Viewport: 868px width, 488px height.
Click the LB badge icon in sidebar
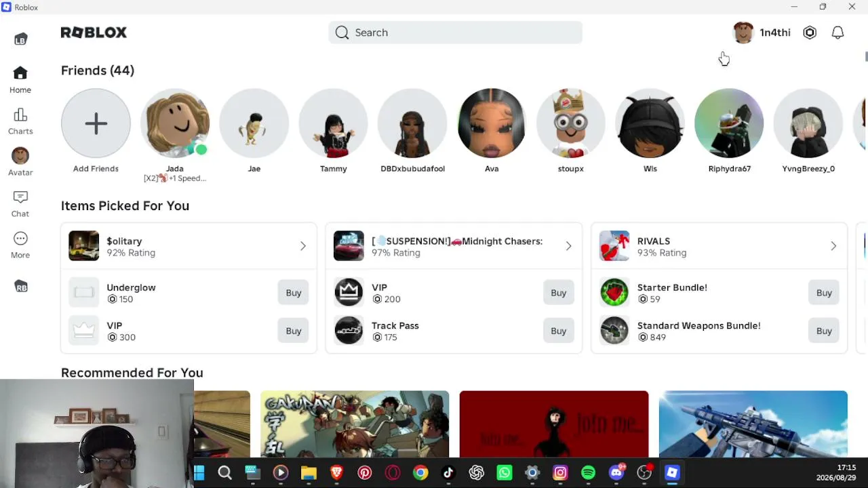(20, 39)
